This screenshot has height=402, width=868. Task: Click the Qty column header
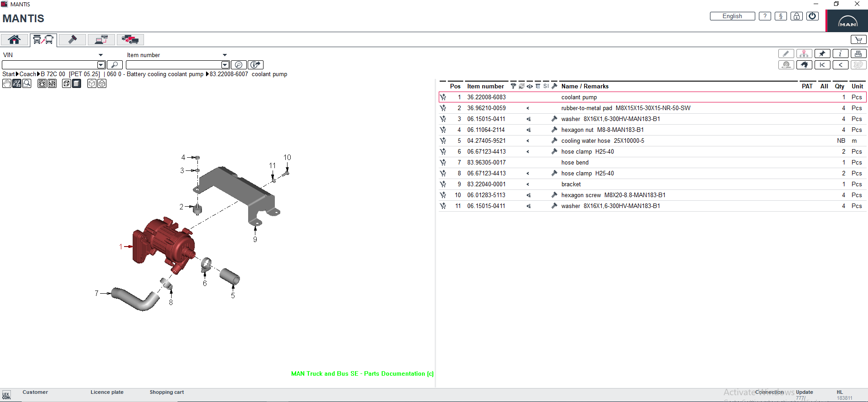point(839,86)
